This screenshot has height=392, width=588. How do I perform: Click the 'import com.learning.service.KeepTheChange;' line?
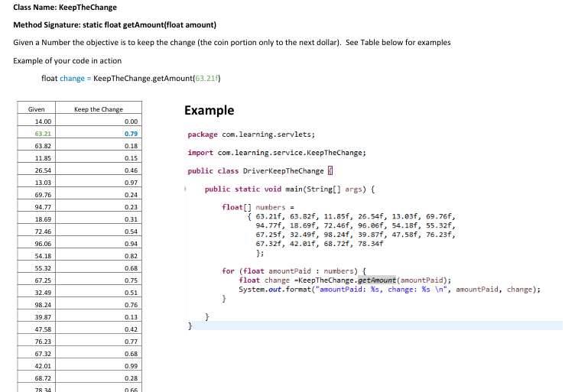click(x=277, y=153)
